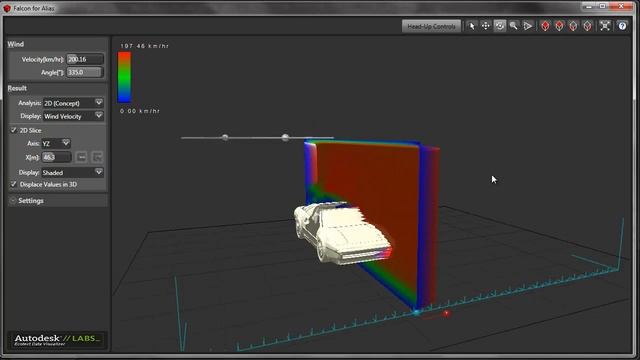The height and width of the screenshot is (360, 640).
Task: Click the right sphere handle on the head-up bar
Action: click(285, 138)
